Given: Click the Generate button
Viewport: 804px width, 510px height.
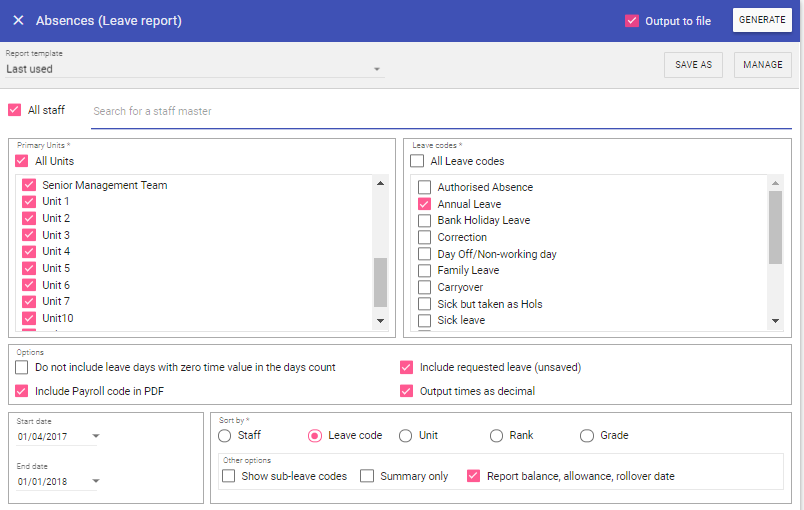Looking at the screenshot, I should pos(762,21).
